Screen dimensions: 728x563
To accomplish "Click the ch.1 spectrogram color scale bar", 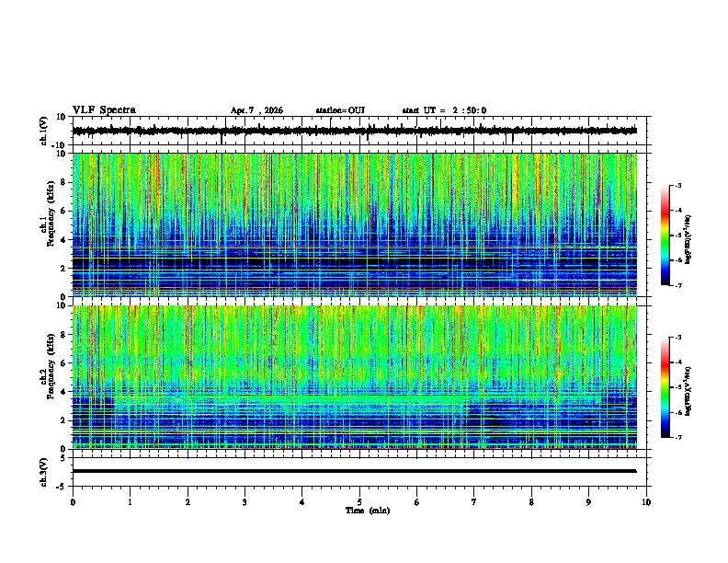I will click(665, 236).
